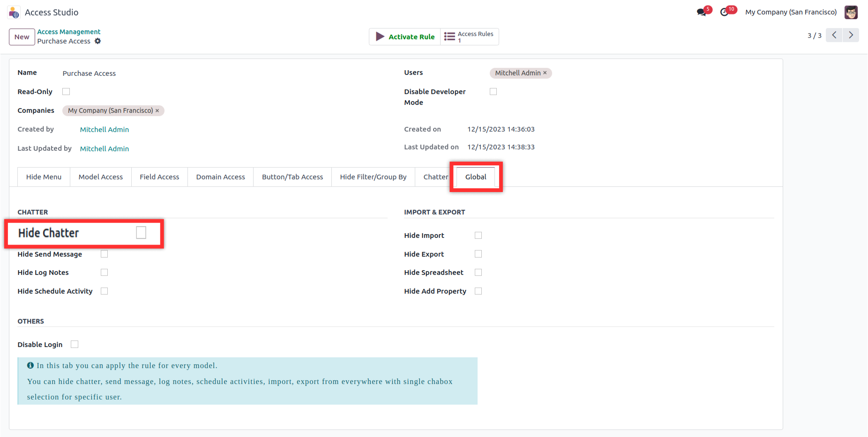Screen dimensions: 868x437
Task: Open the activities clock icon
Action: click(725, 12)
